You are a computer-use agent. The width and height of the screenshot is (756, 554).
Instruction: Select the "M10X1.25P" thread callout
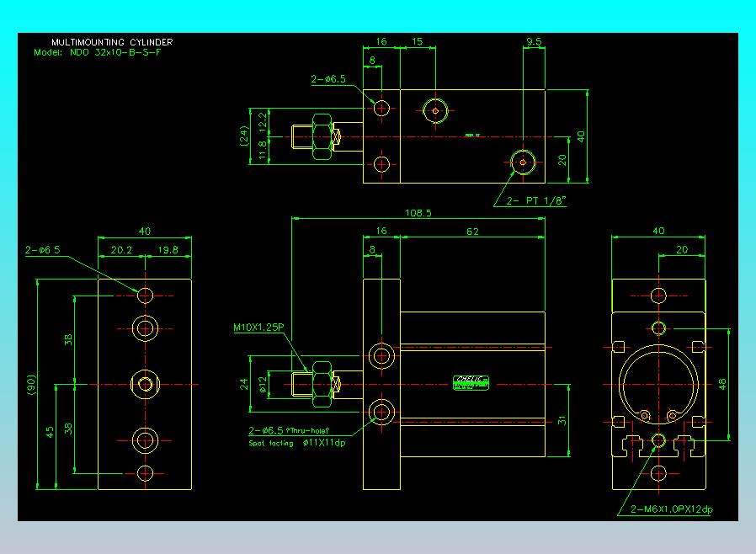click(259, 328)
